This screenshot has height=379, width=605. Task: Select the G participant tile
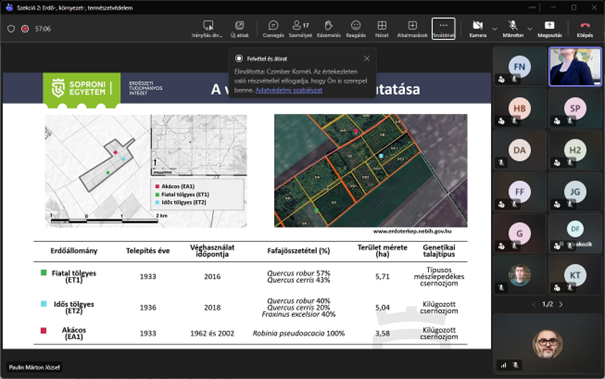pos(519,233)
